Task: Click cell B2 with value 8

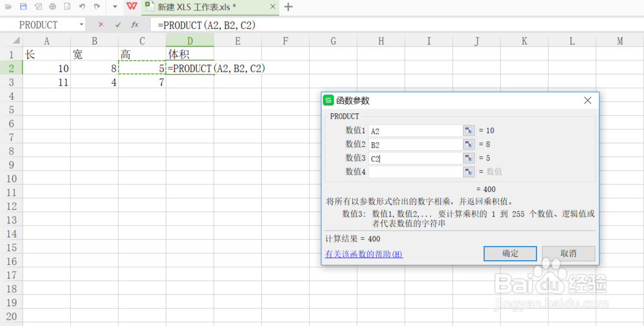Action: 95,68
